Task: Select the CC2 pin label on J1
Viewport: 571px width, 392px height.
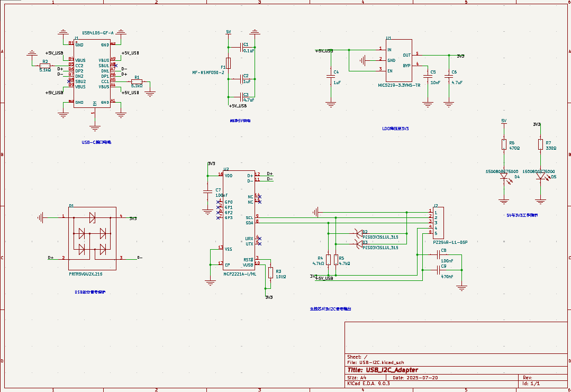Action: pyautogui.click(x=79, y=66)
